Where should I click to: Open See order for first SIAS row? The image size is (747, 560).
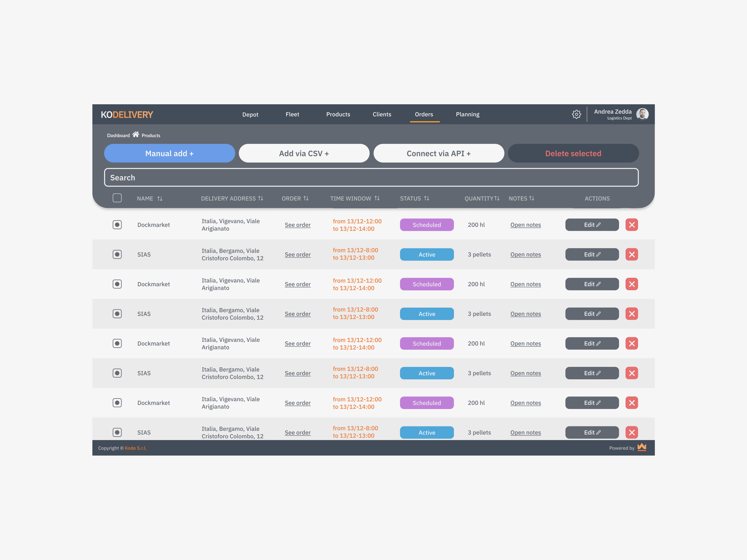tap(298, 255)
